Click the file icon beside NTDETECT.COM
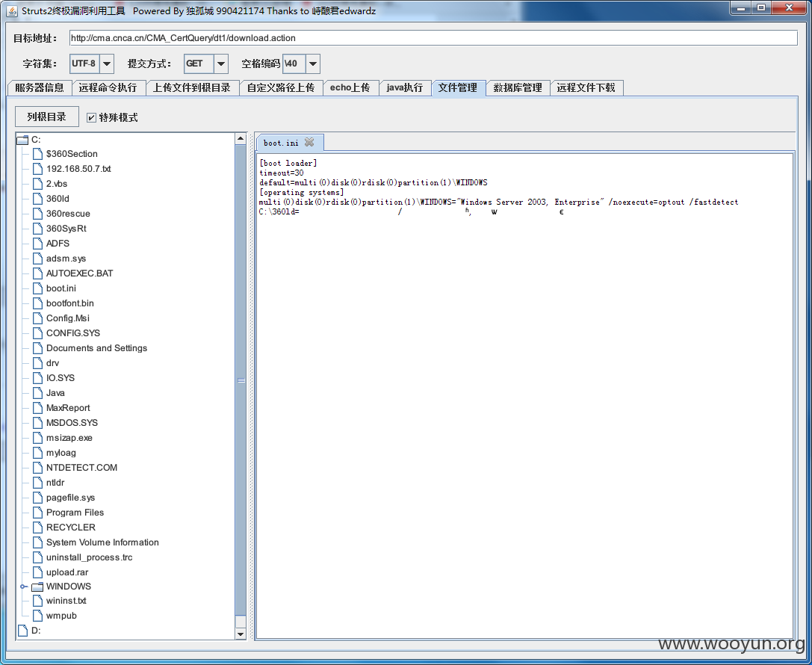812x665 pixels. pyautogui.click(x=37, y=468)
